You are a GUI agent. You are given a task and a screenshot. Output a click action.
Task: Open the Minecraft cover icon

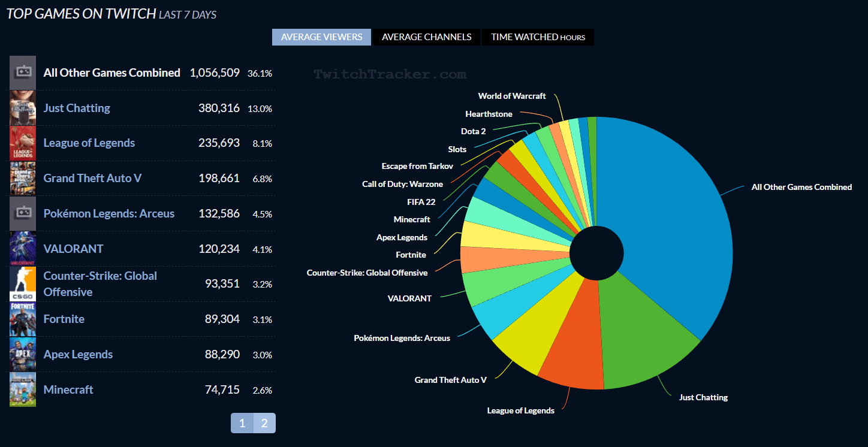(x=23, y=389)
